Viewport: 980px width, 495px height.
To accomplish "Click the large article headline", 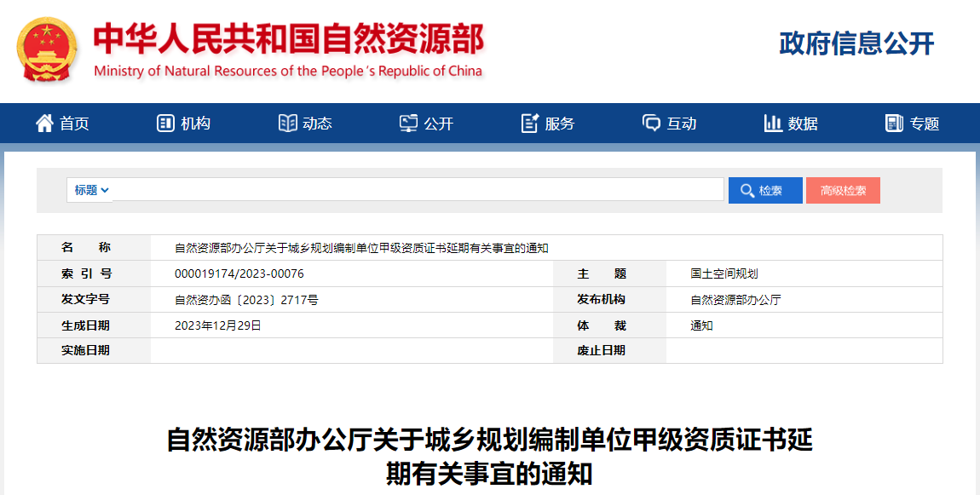I will [x=489, y=457].
